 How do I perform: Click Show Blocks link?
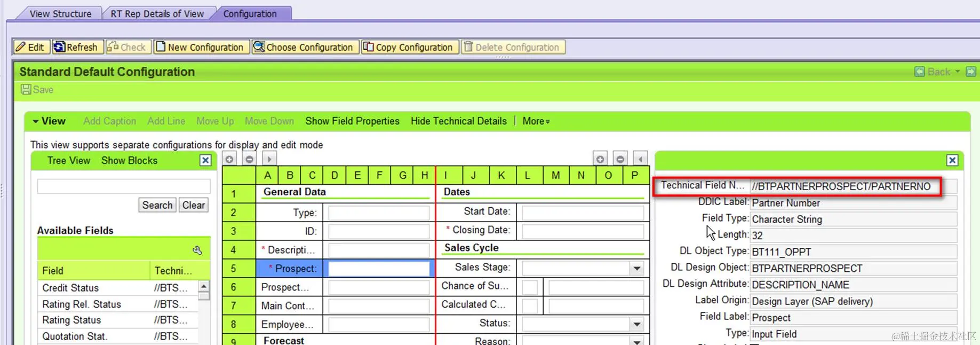coord(129,160)
